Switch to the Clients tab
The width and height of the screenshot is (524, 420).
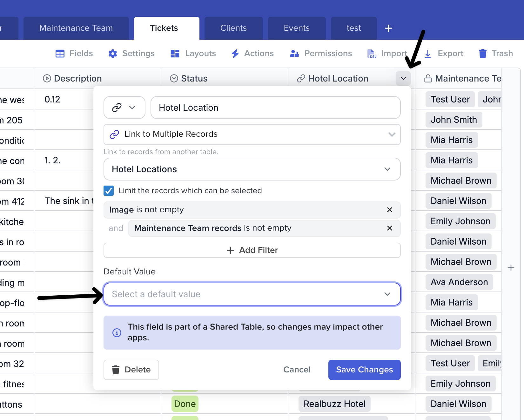point(233,28)
